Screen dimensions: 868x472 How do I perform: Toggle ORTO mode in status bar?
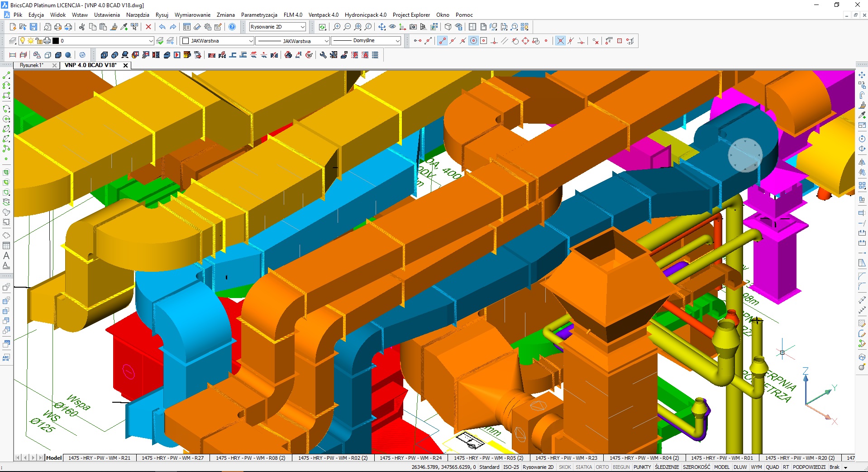click(x=602, y=467)
